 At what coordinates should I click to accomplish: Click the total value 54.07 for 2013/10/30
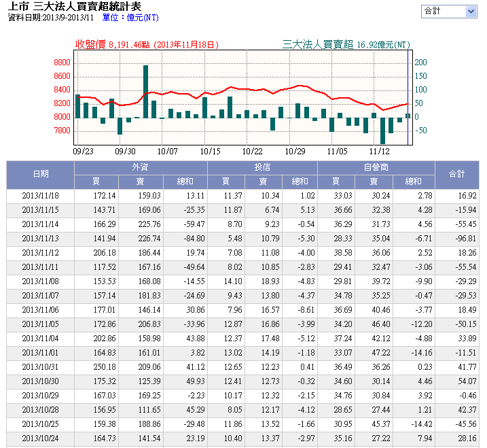467,382
